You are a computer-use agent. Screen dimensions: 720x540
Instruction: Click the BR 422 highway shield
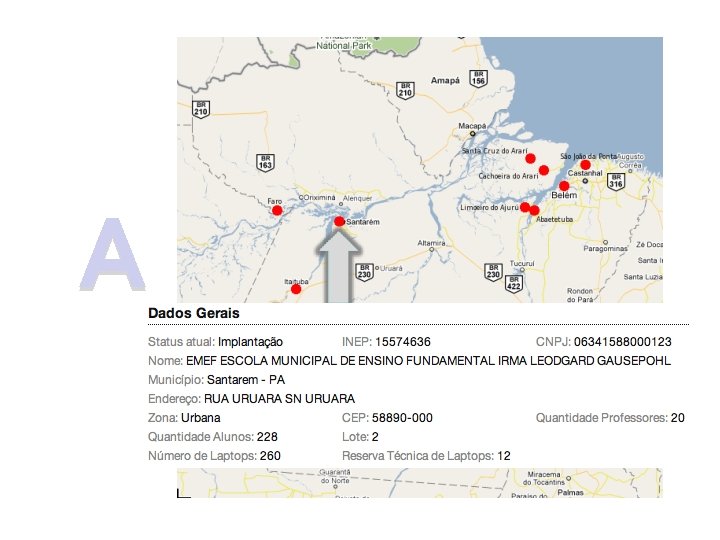pyautogui.click(x=514, y=284)
